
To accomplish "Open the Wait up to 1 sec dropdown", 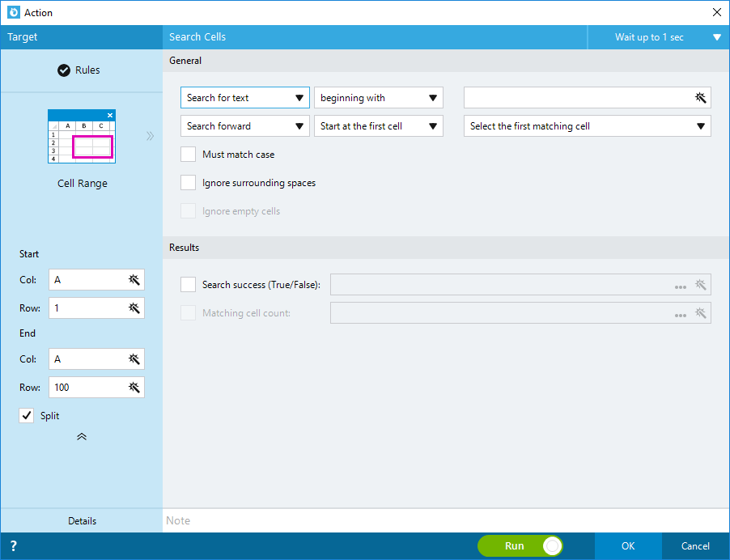I will click(x=659, y=37).
